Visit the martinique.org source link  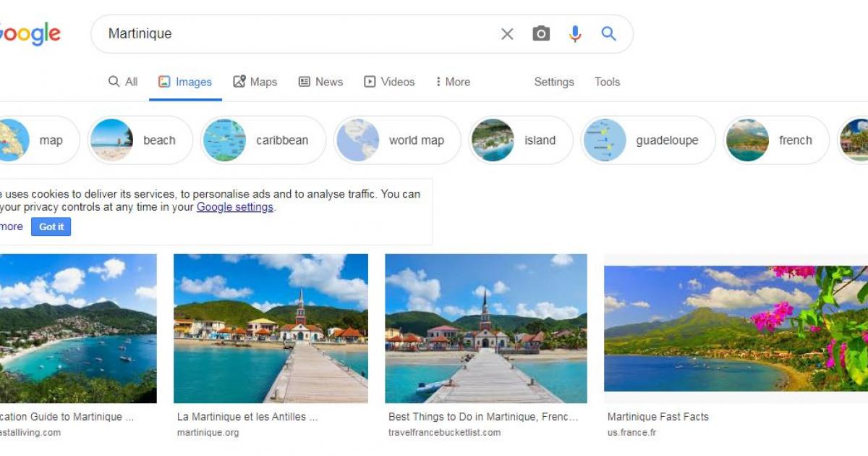coord(208,433)
